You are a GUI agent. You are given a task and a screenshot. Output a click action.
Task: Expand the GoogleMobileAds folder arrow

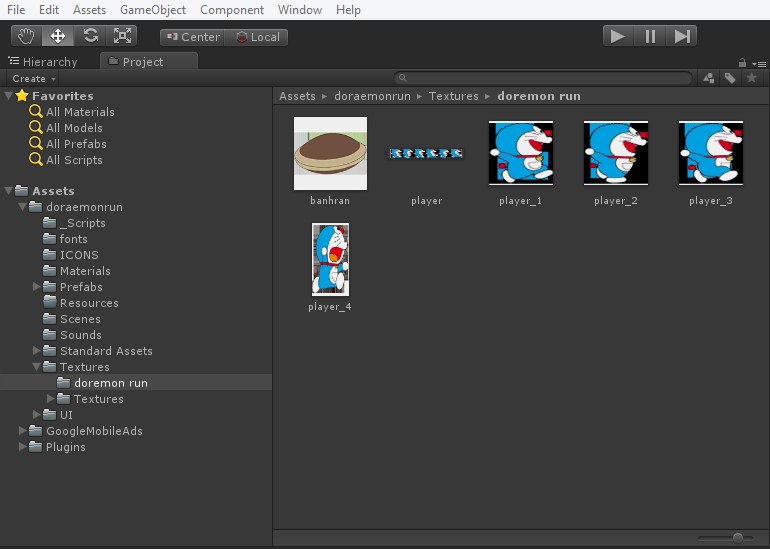click(22, 430)
